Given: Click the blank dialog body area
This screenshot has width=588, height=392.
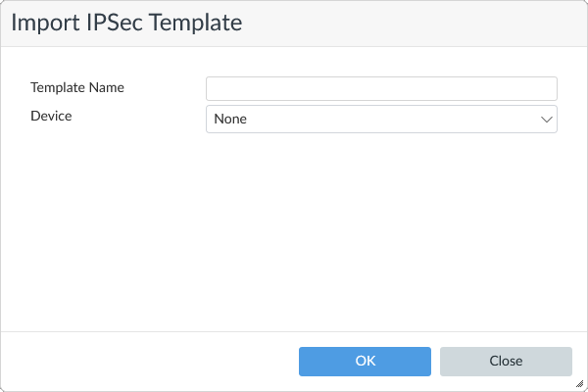Looking at the screenshot, I should tap(294, 235).
